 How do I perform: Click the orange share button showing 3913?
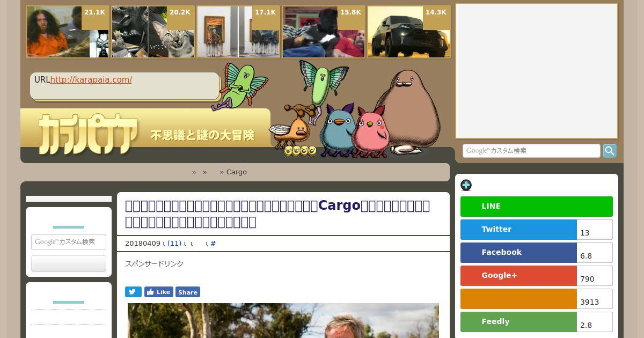tap(518, 299)
